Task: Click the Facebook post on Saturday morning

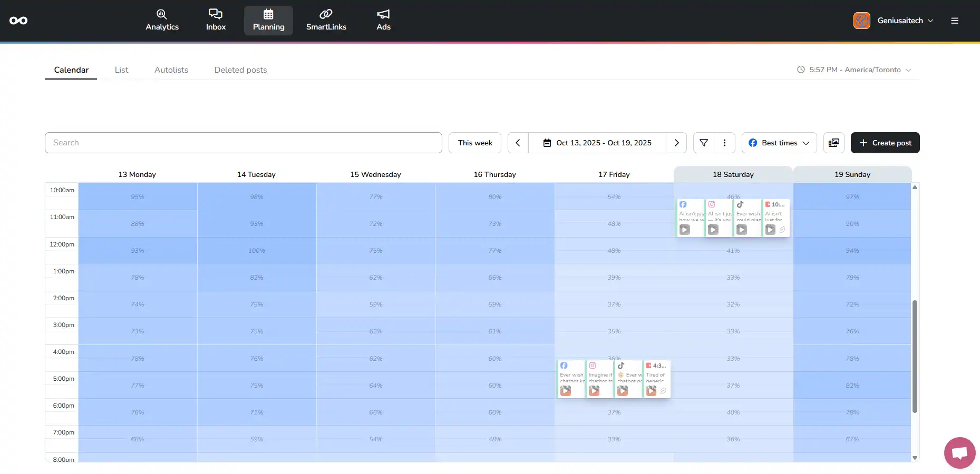Action: coord(690,218)
